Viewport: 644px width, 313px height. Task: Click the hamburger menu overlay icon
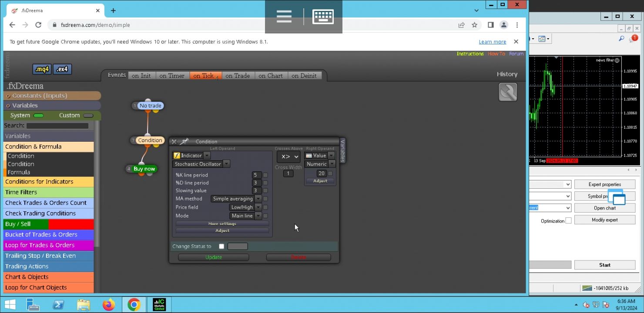pos(284,17)
